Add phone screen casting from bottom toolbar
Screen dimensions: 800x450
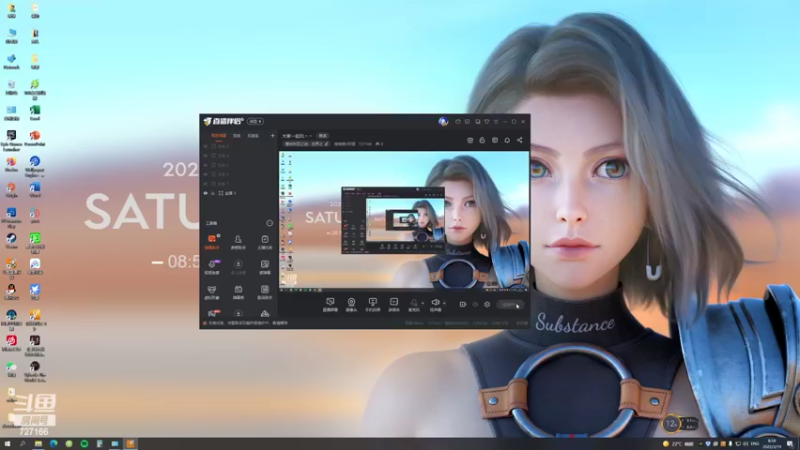click(x=372, y=305)
